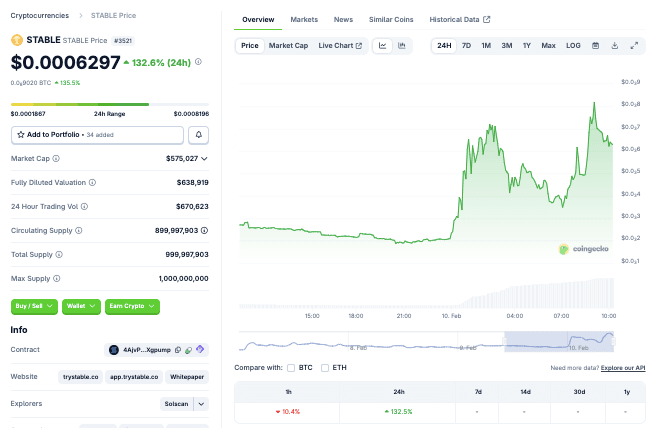Open the Similar Coins tab

391,19
